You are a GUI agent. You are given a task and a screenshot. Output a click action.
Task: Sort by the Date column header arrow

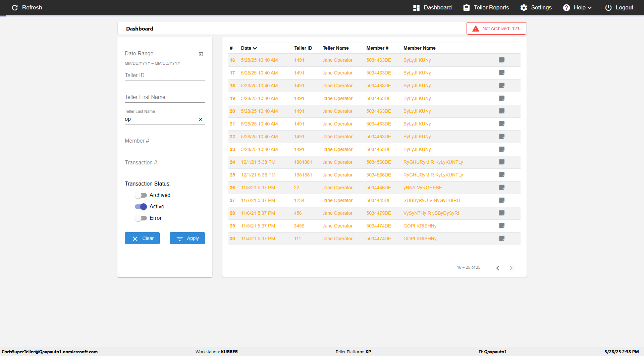point(255,48)
